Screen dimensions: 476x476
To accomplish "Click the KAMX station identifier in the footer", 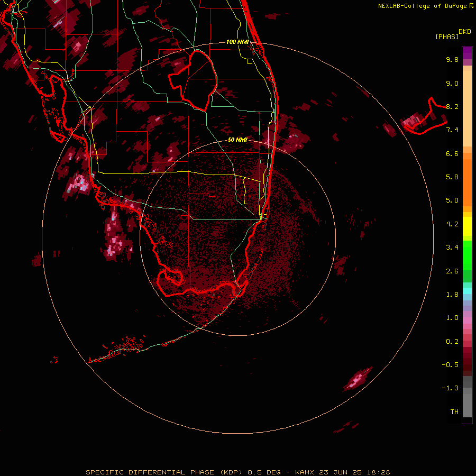I will click(305, 472).
